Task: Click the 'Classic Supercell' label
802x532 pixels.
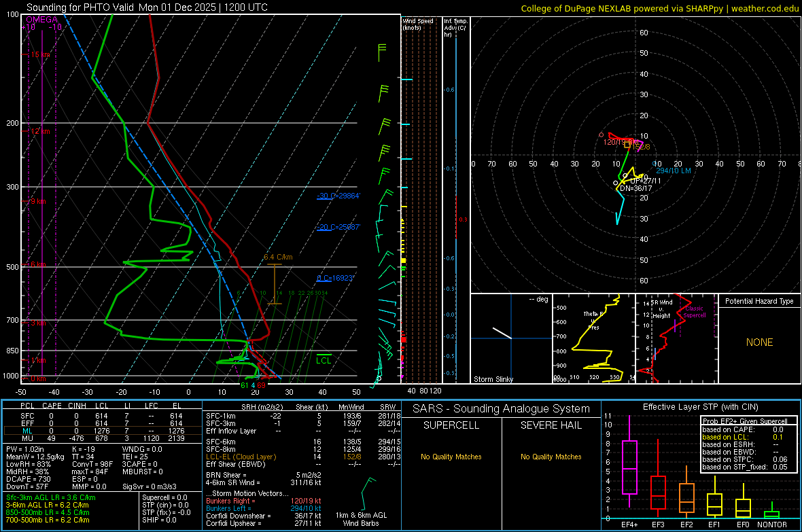Action: point(695,312)
